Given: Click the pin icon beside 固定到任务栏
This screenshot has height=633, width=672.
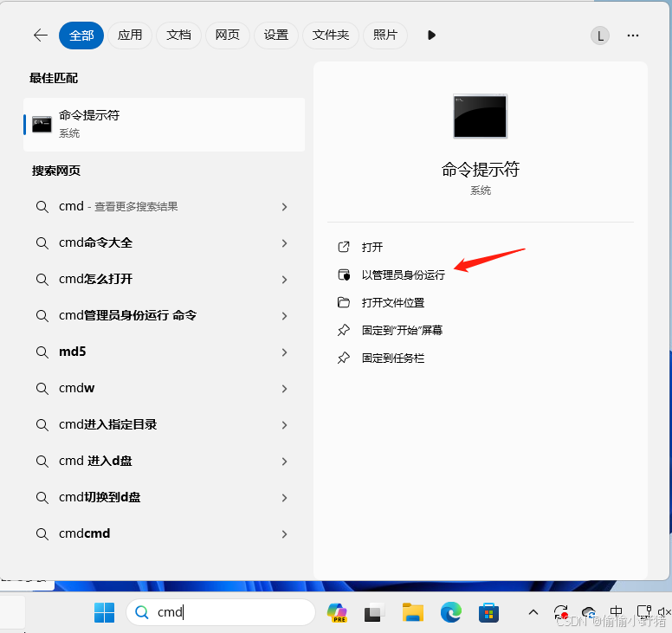Looking at the screenshot, I should click(x=344, y=358).
